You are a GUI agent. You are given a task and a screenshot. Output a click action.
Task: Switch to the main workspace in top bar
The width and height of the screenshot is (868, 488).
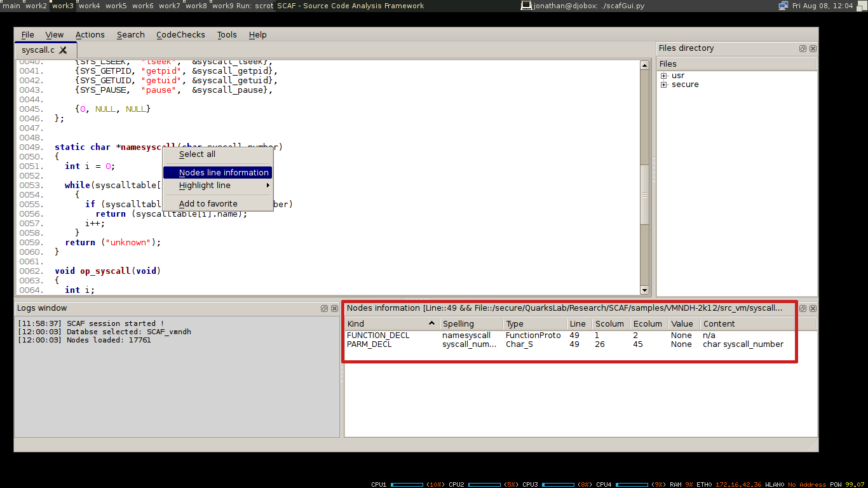(11, 6)
